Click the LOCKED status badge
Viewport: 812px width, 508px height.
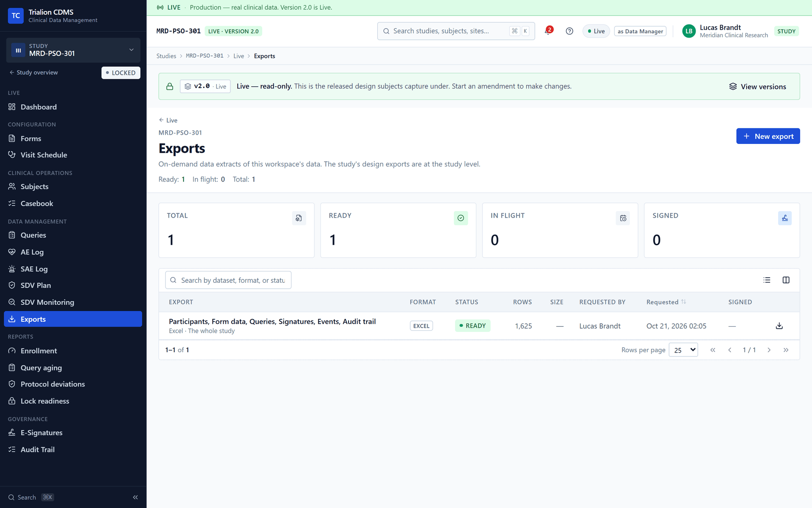pos(121,72)
